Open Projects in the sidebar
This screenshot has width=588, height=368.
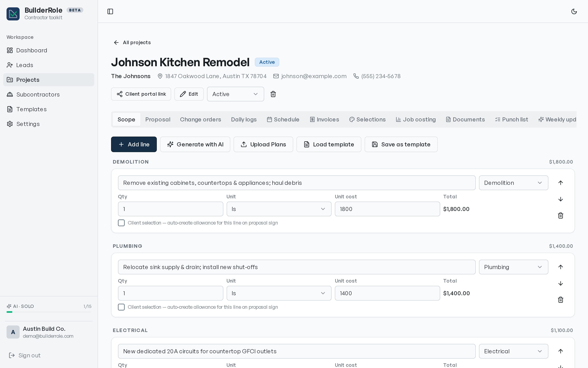pos(49,80)
